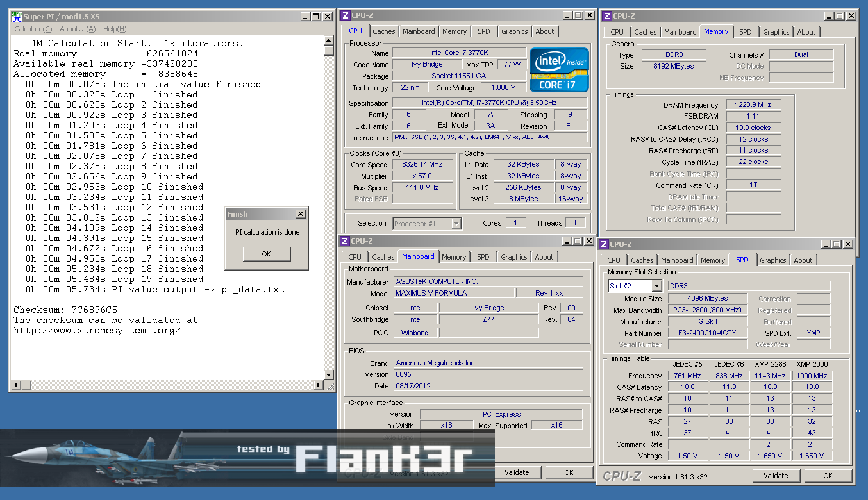Click the part number 'F3-2400C10-4GTX'
868x500 pixels.
[x=708, y=333]
